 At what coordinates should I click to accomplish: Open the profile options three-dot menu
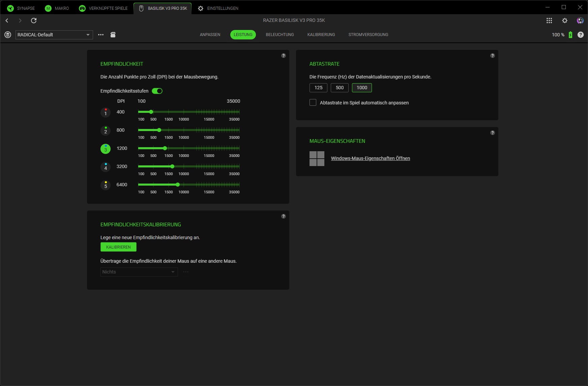101,35
